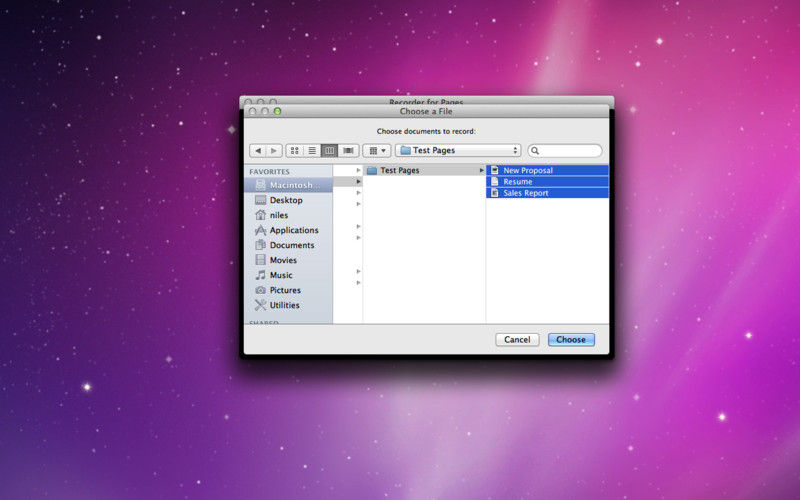Click the Desktop sidebar icon
Image resolution: width=800 pixels, height=500 pixels.
[x=261, y=200]
